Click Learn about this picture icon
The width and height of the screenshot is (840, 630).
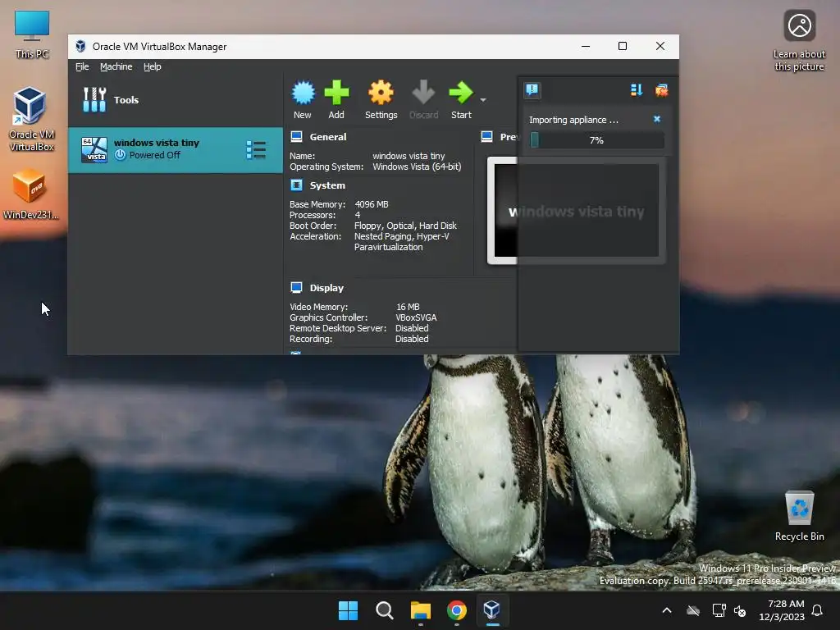(x=799, y=41)
